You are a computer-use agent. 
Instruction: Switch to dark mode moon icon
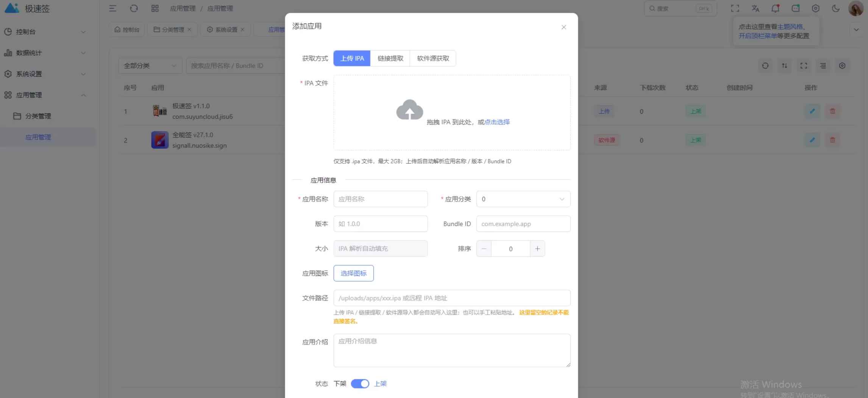(x=835, y=8)
